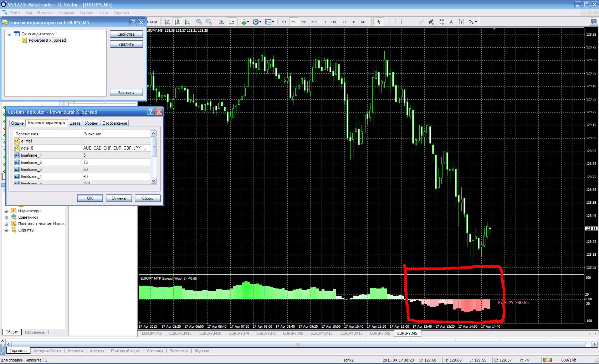The image size is (599, 364).
Task: Switch chart to D1 timeframe
Action: click(x=344, y=22)
